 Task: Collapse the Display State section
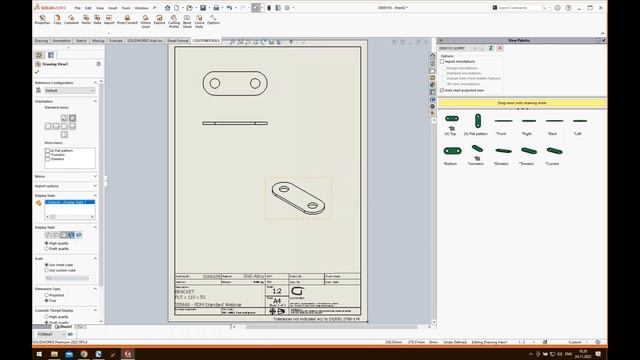point(95,196)
